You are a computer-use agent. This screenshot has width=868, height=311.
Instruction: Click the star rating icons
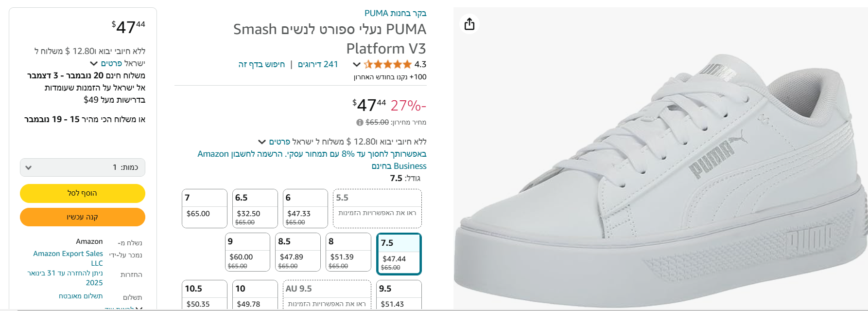point(387,64)
